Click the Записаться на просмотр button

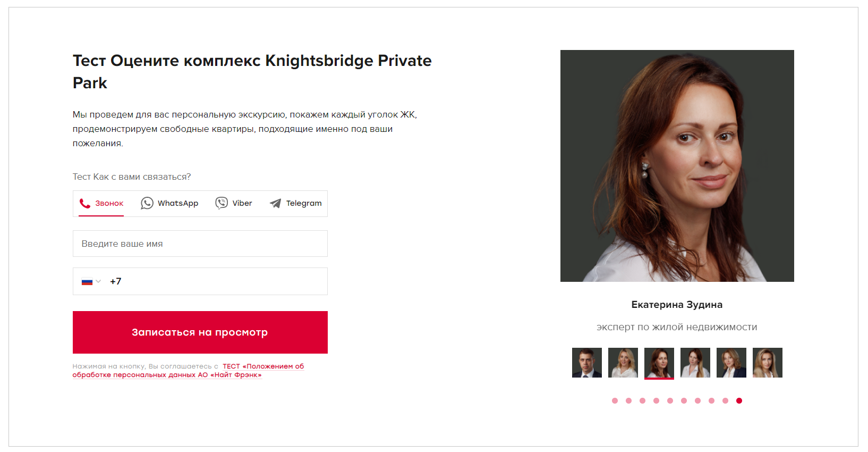point(200,332)
